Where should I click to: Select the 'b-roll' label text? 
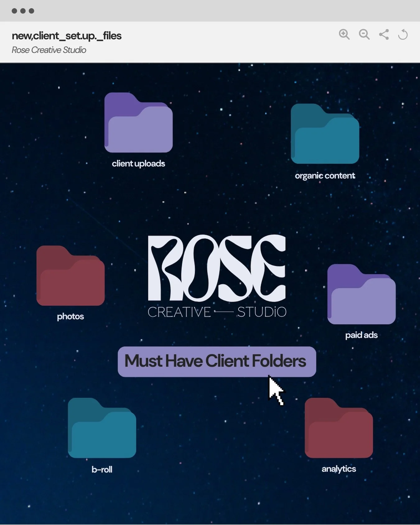(102, 469)
